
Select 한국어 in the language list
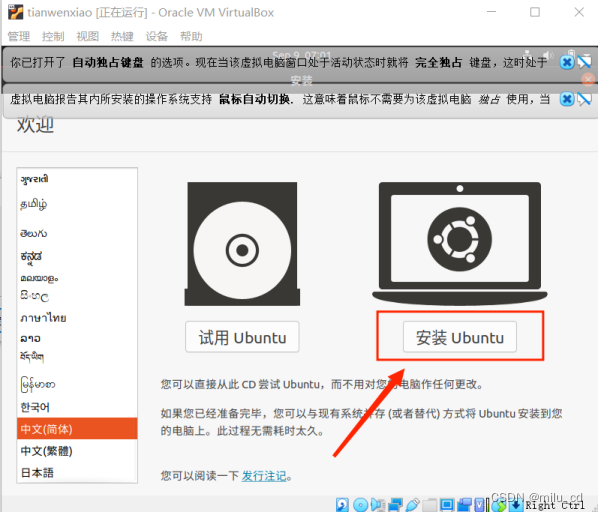77,407
